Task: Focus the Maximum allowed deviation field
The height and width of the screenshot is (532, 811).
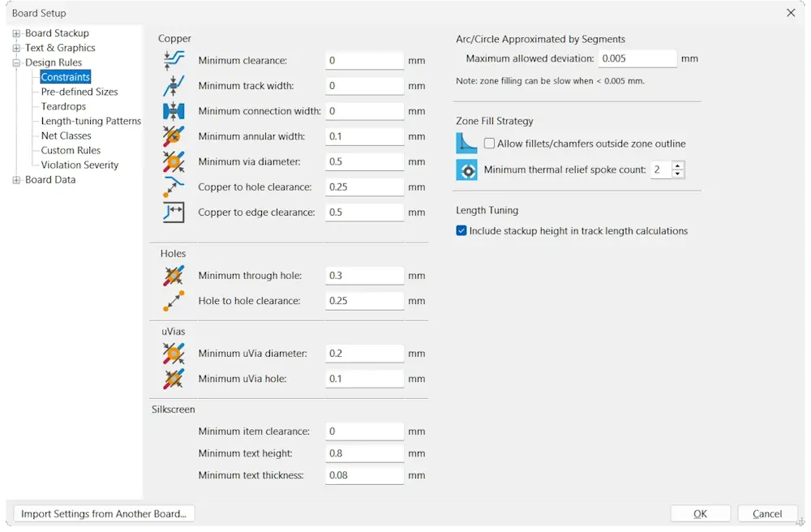Action: [637, 58]
